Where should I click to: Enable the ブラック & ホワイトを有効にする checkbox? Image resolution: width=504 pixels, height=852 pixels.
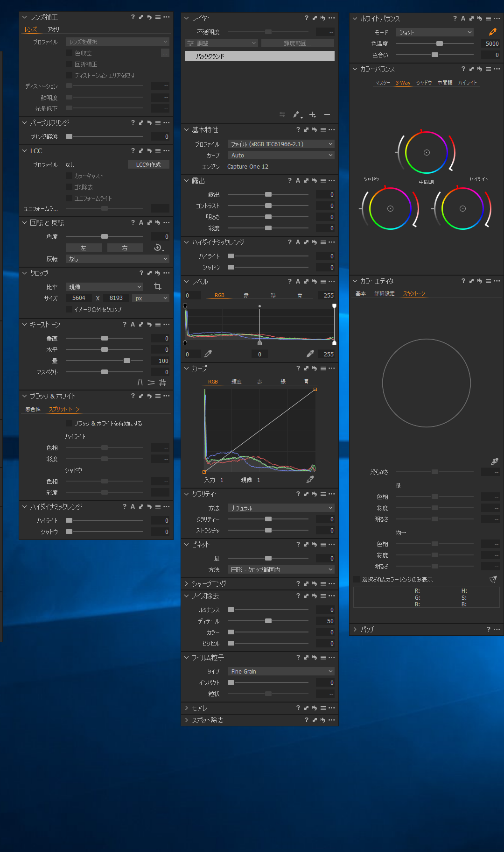coord(69,423)
